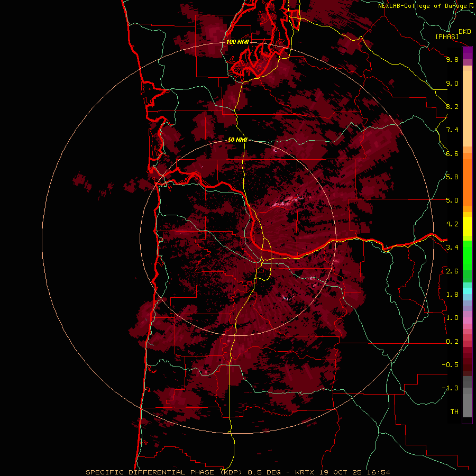Pick the bright green segment of the color bar

pyautogui.click(x=467, y=255)
